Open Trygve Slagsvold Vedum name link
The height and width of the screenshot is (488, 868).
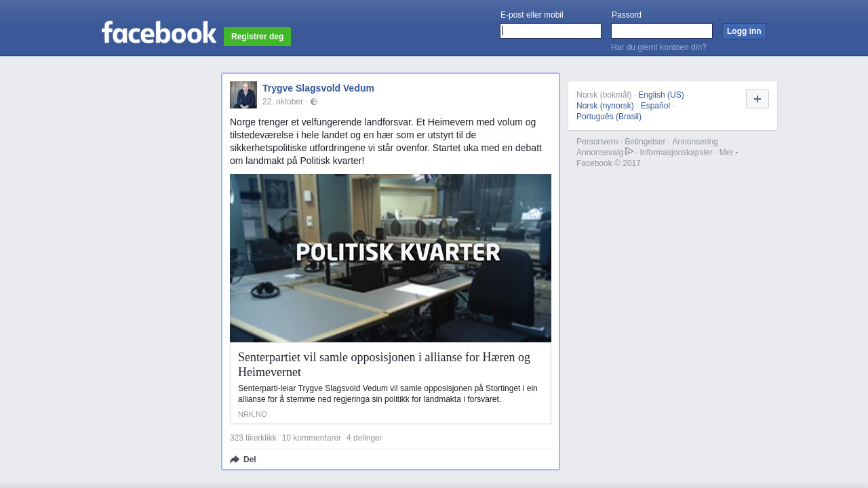point(318,88)
